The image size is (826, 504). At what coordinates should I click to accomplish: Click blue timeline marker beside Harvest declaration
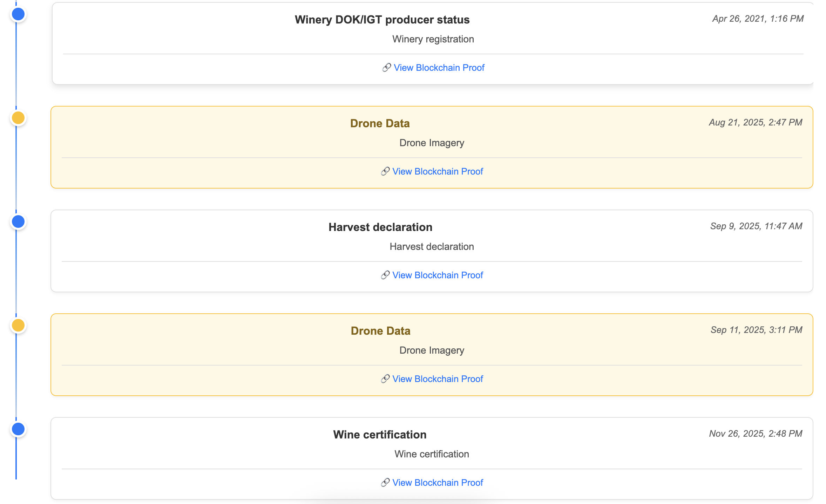(x=18, y=222)
